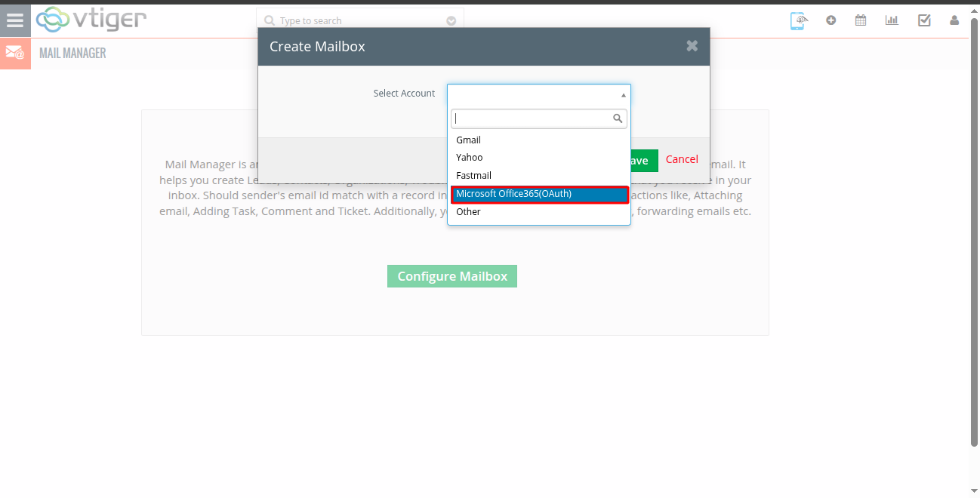Cancel the Create Mailbox dialog

[x=682, y=159]
